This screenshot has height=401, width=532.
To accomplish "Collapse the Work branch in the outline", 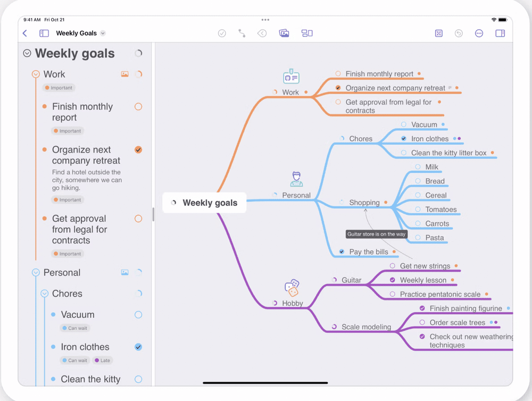I will coord(36,74).
